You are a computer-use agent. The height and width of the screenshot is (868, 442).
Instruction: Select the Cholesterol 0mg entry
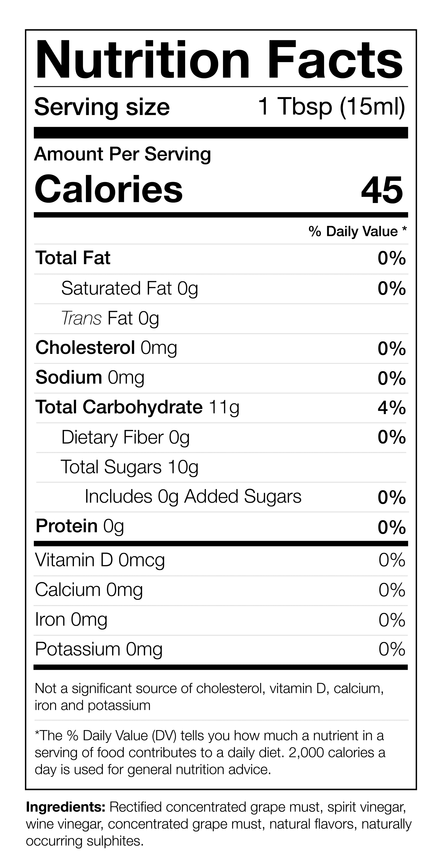click(x=106, y=348)
